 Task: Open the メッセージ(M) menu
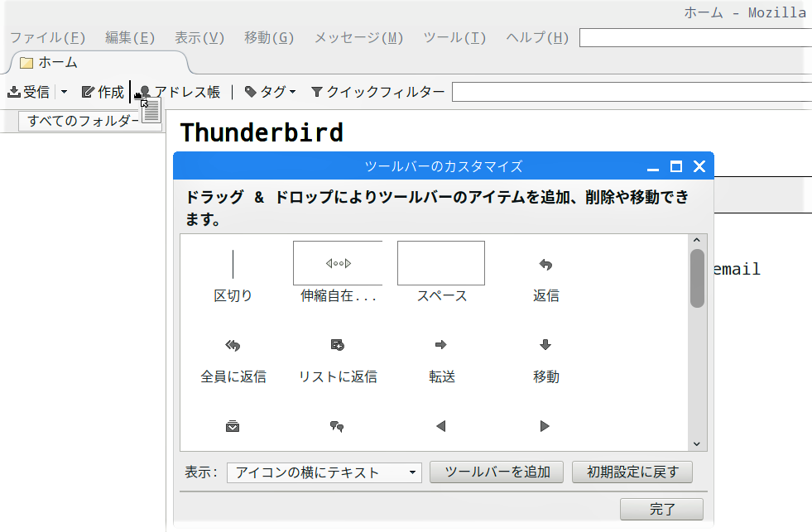tap(359, 38)
